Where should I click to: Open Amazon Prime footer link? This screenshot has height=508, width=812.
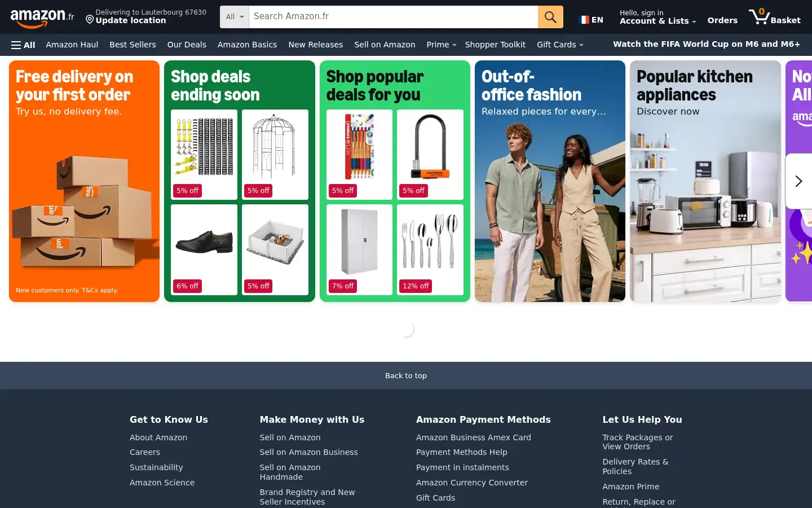click(x=630, y=487)
